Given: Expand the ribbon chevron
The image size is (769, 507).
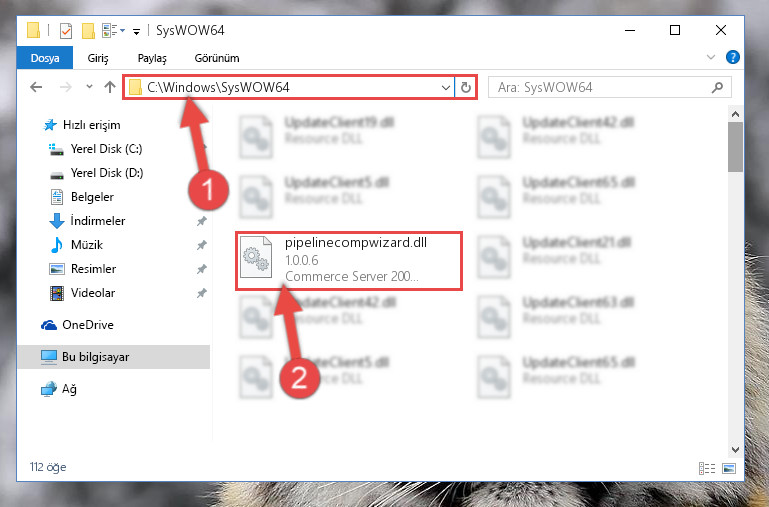Looking at the screenshot, I should pyautogui.click(x=711, y=57).
